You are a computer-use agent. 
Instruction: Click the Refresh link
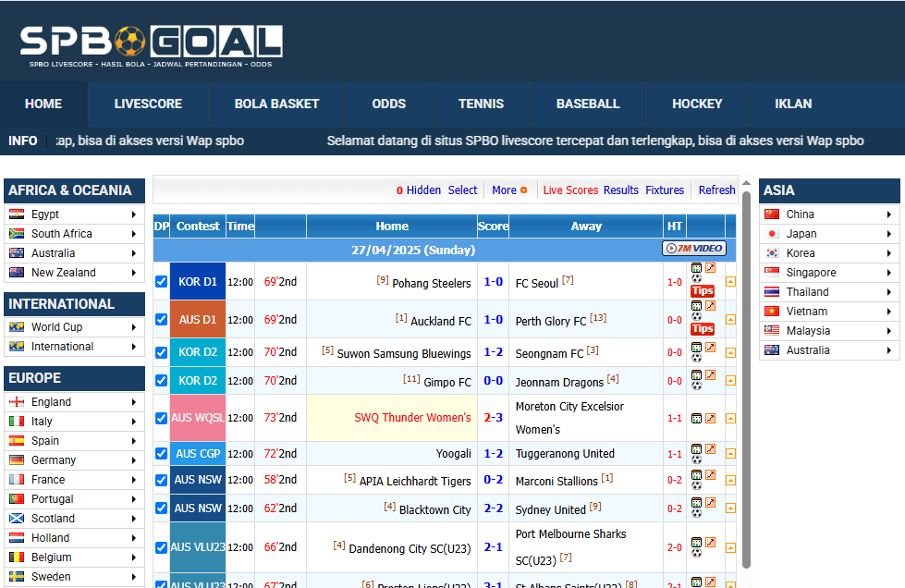click(716, 190)
